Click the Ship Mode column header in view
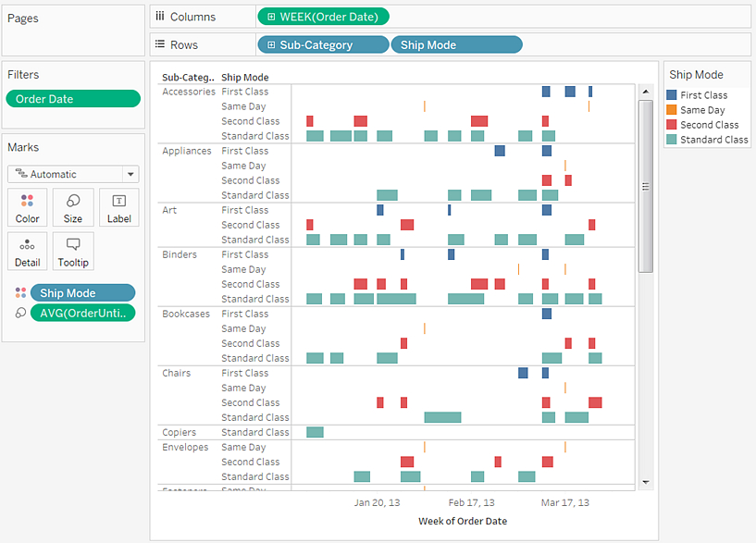The height and width of the screenshot is (543, 756). point(245,77)
